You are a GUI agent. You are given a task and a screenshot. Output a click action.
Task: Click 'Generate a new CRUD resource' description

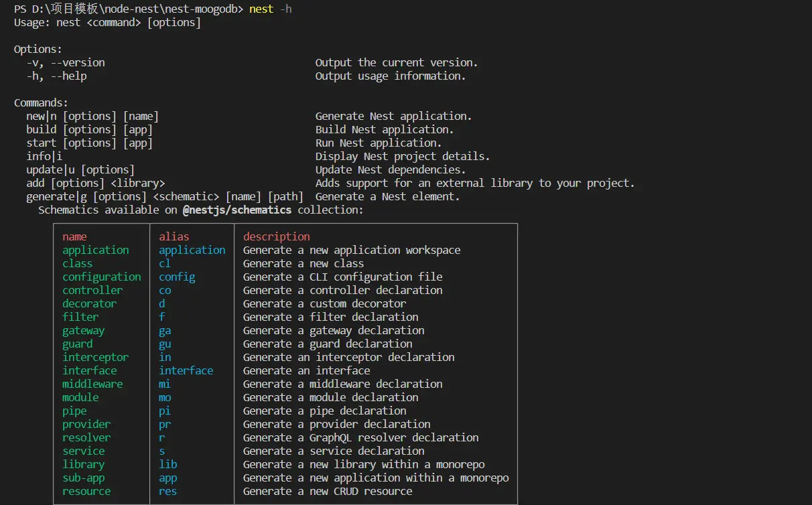pyautogui.click(x=328, y=491)
